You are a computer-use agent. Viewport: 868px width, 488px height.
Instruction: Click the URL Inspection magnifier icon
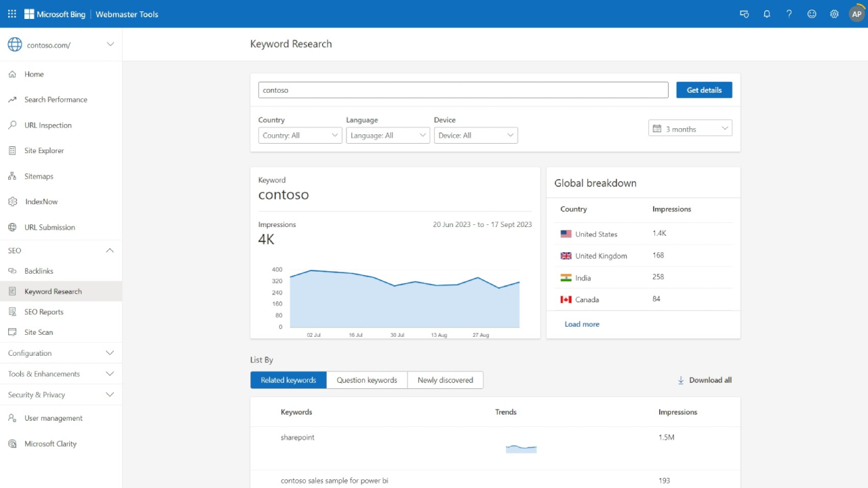pyautogui.click(x=12, y=125)
